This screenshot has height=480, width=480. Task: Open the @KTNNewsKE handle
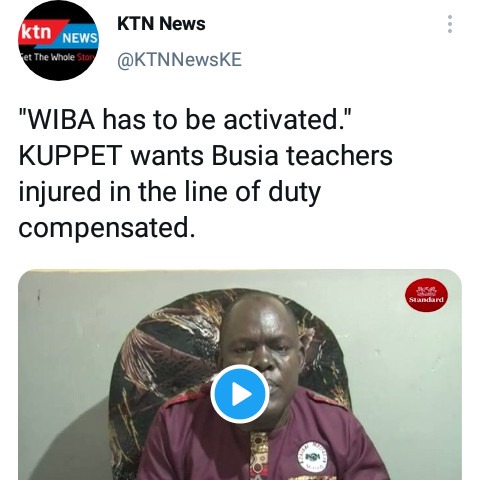tap(179, 60)
